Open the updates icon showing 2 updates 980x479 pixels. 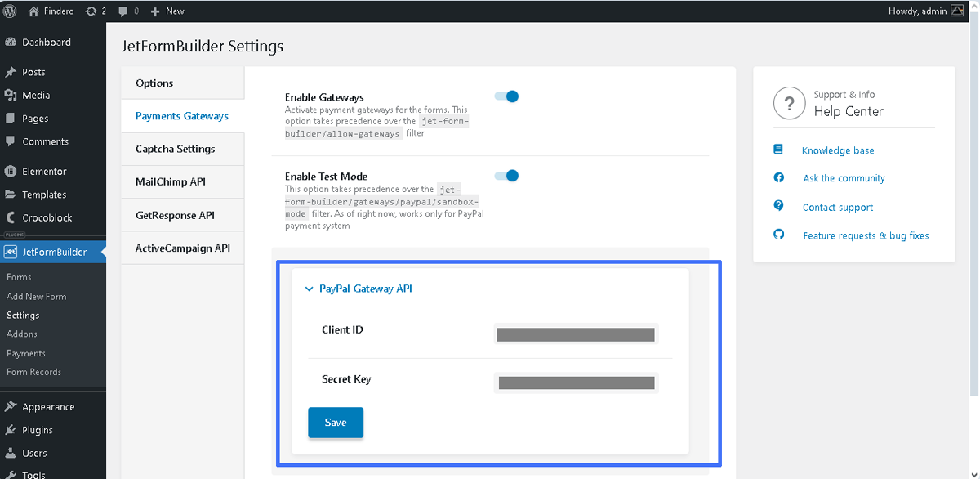pos(90,11)
